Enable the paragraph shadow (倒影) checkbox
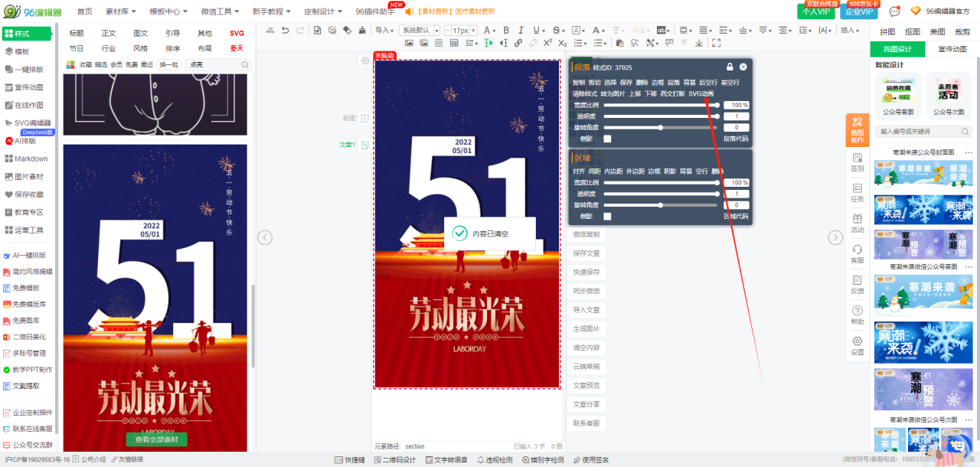The image size is (980, 467). pos(607,139)
